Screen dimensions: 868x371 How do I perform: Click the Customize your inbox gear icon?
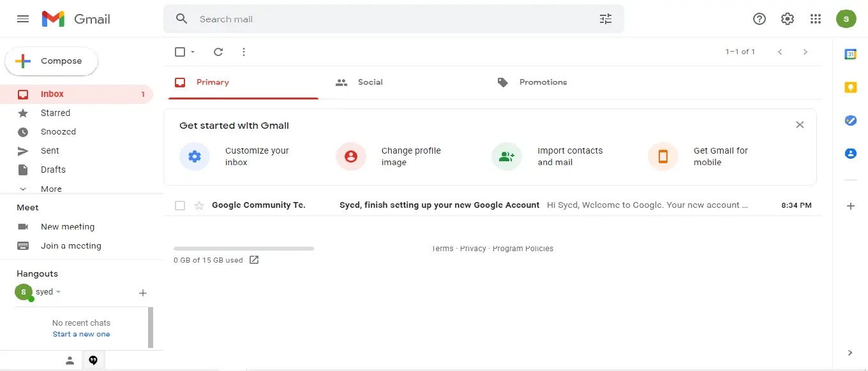[x=195, y=157]
